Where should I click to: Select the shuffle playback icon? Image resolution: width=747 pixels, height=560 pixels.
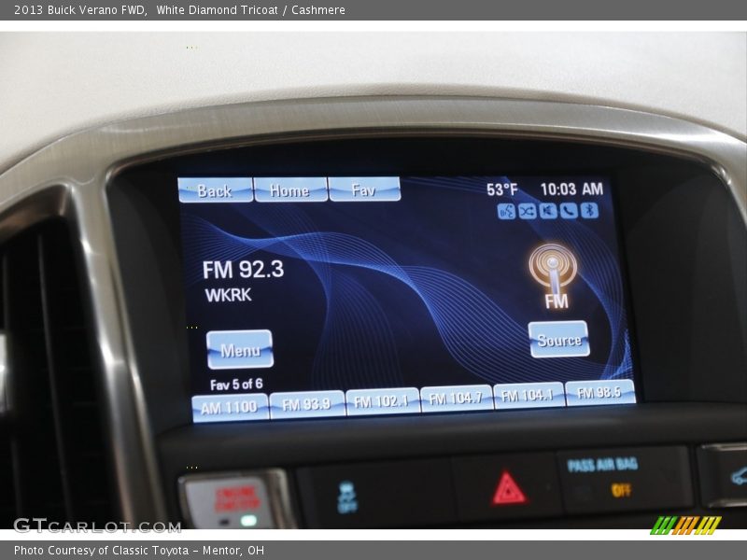[x=527, y=212]
